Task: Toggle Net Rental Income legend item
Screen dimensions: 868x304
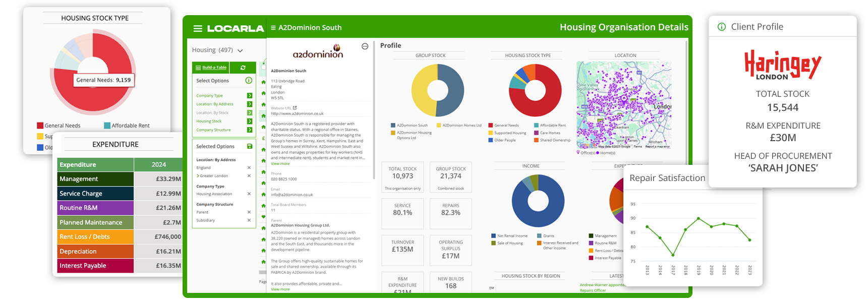Action: click(x=512, y=236)
